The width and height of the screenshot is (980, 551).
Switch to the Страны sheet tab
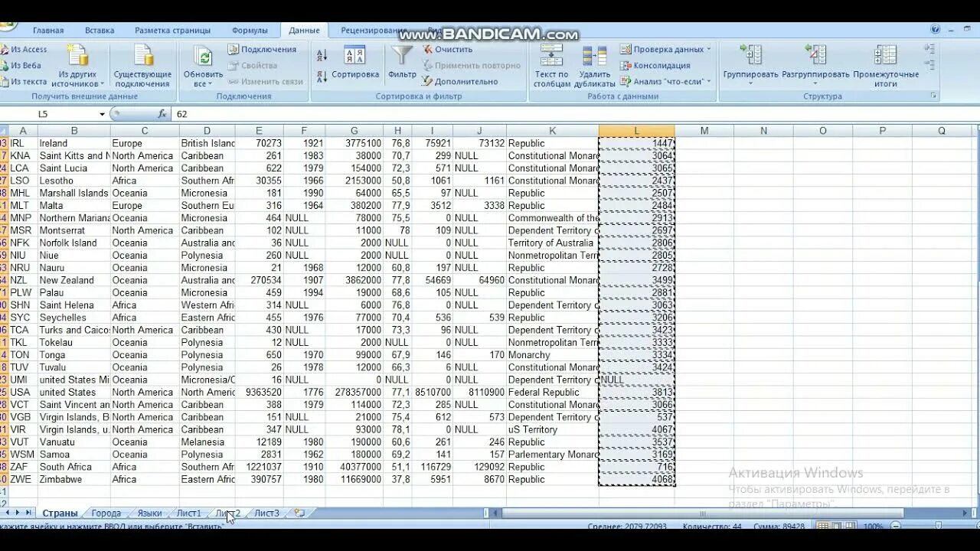tap(60, 514)
